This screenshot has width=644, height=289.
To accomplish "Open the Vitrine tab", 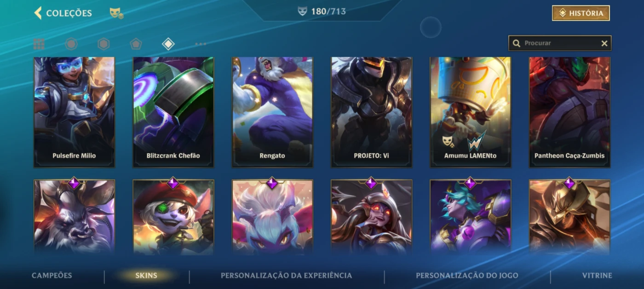I will 597,276.
